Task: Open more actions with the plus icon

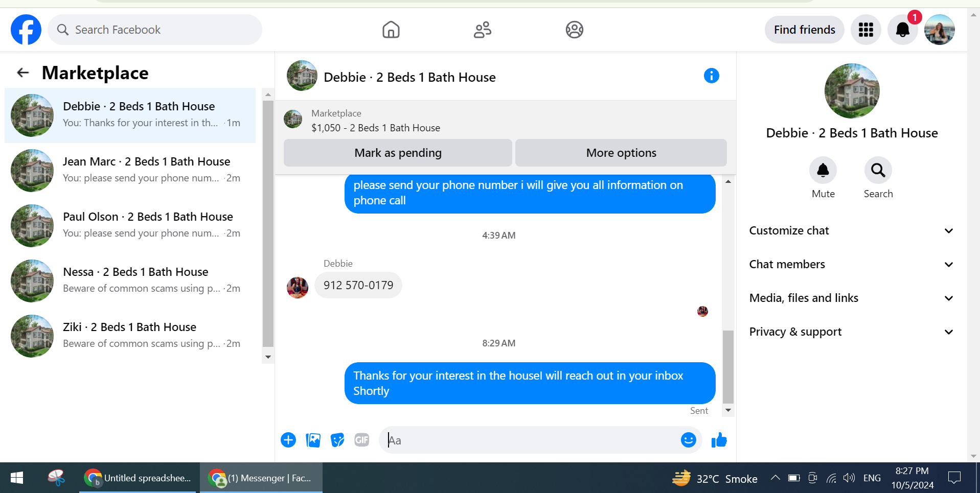Action: click(x=288, y=440)
